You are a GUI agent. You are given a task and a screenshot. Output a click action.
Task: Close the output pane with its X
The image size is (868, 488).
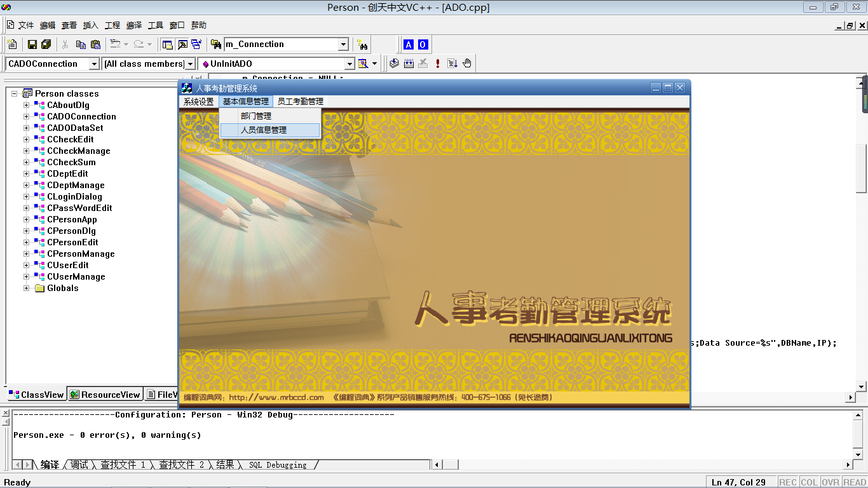click(6, 414)
